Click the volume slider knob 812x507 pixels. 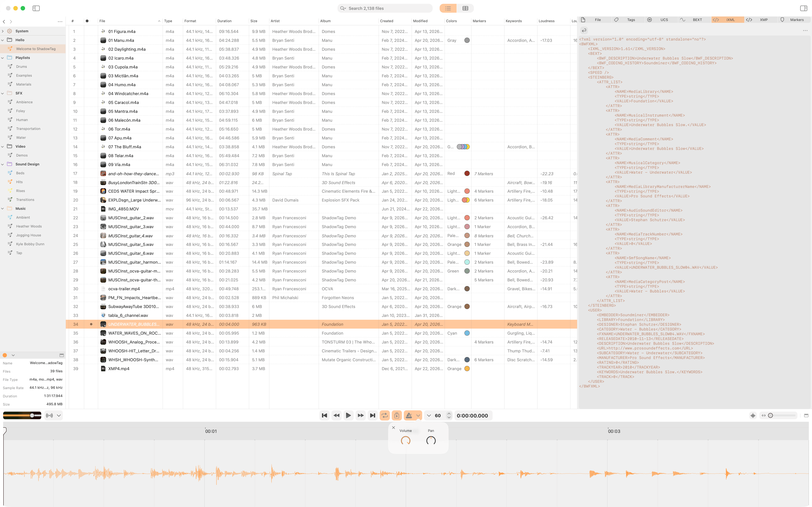32,415
